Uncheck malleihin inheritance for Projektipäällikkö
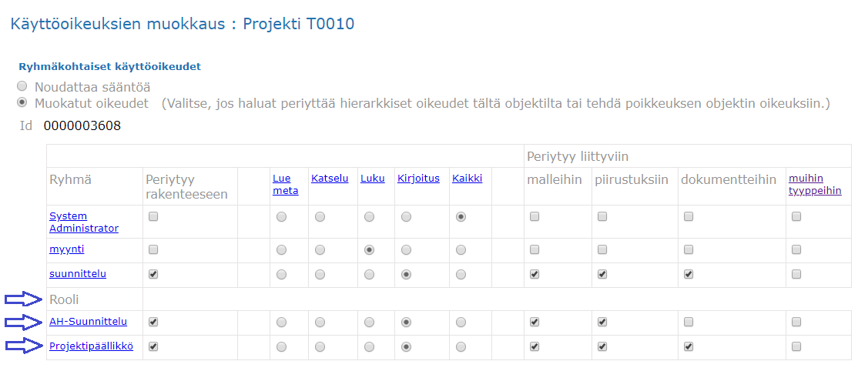This screenshot has width=868, height=371. tap(535, 346)
